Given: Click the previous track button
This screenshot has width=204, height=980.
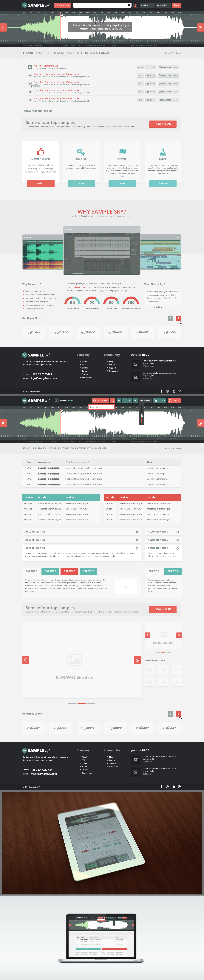Looking at the screenshot, I should pyautogui.click(x=119, y=401).
